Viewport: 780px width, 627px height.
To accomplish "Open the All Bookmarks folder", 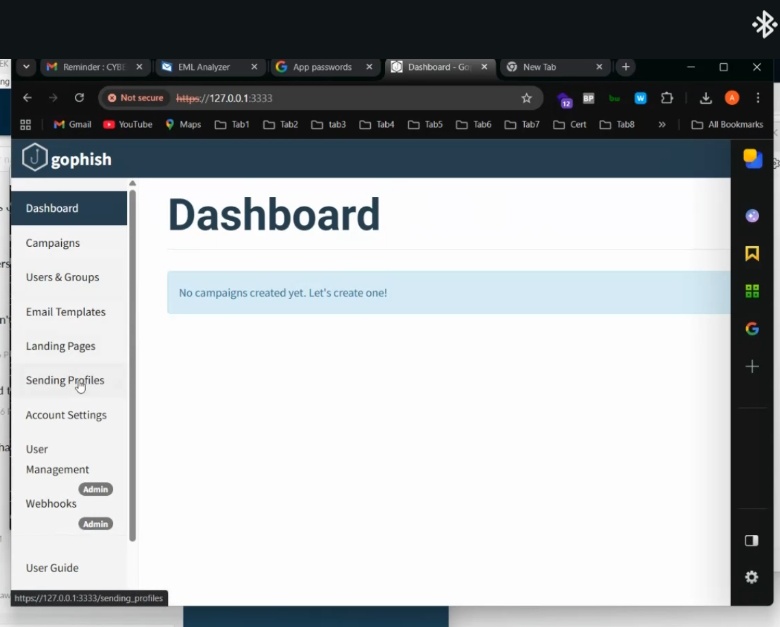I will (x=727, y=124).
